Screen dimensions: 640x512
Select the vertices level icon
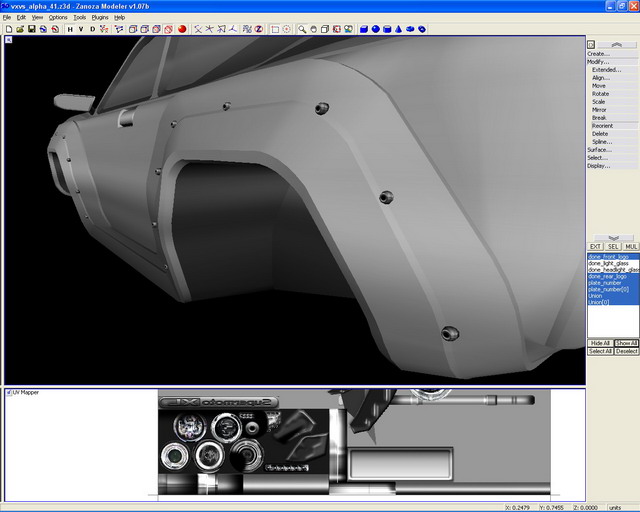tap(104, 29)
